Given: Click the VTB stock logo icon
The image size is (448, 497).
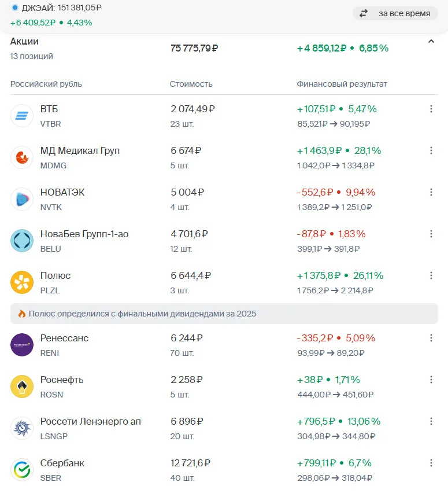Looking at the screenshot, I should (x=22, y=116).
